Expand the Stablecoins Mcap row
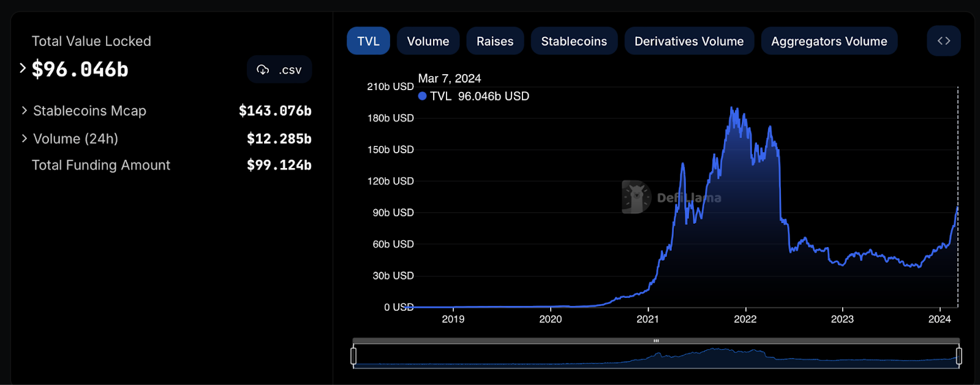The height and width of the screenshot is (385, 980). coord(24,110)
